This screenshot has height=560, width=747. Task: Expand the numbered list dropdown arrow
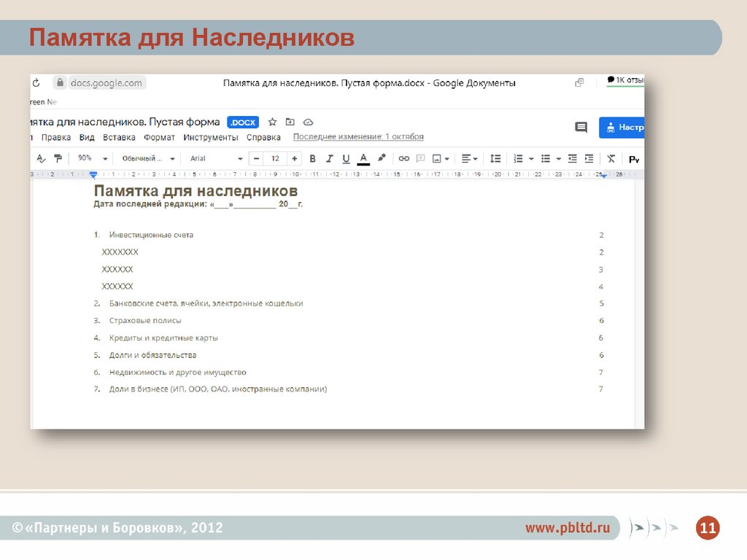(531, 159)
